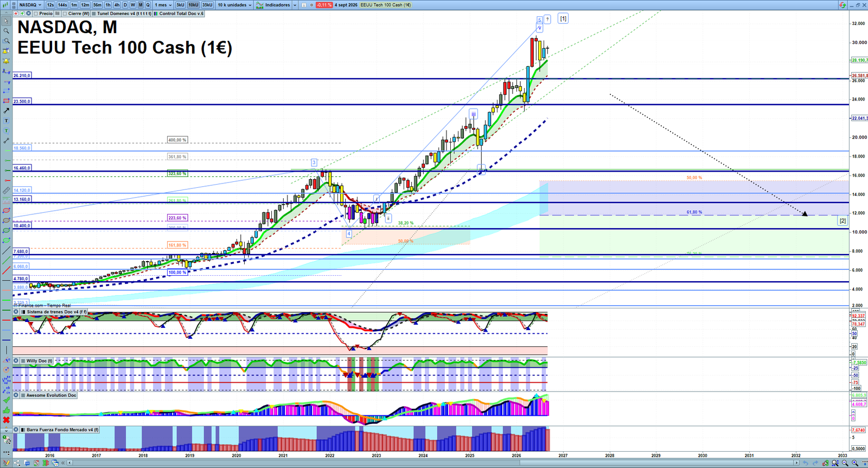Select the green diagonal line tool
The width and height of the screenshot is (868, 468).
click(x=7, y=260)
